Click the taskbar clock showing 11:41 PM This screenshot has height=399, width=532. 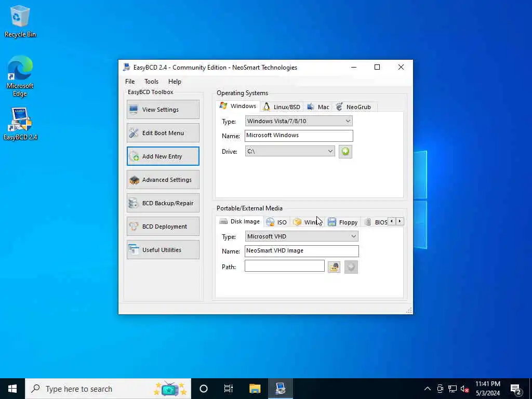487,389
